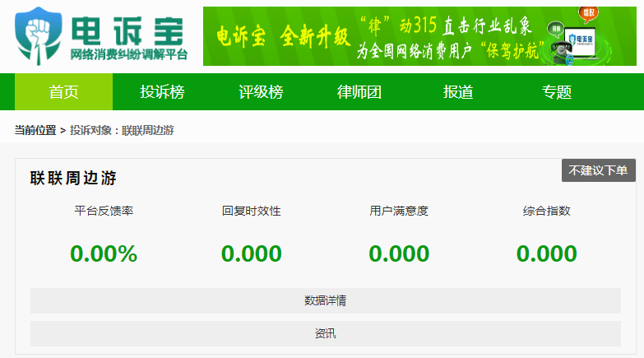This screenshot has width=644, height=358.
Task: Expand the 数据详情 bar
Action: pyautogui.click(x=325, y=300)
